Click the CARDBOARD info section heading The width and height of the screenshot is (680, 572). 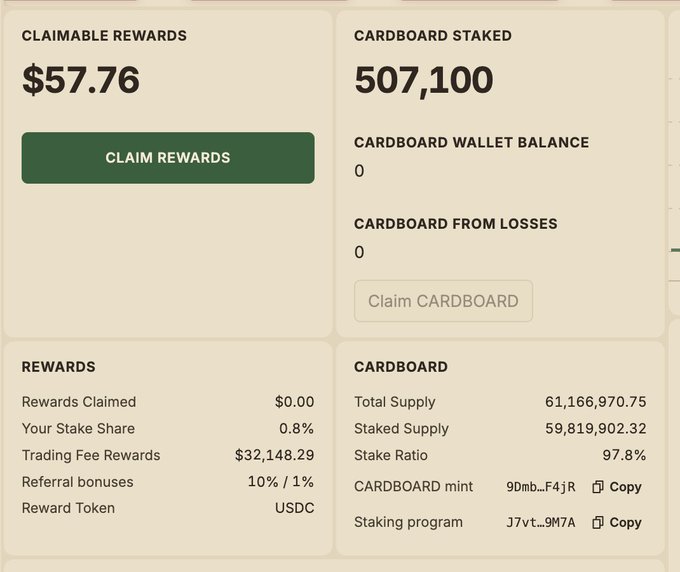(x=401, y=367)
